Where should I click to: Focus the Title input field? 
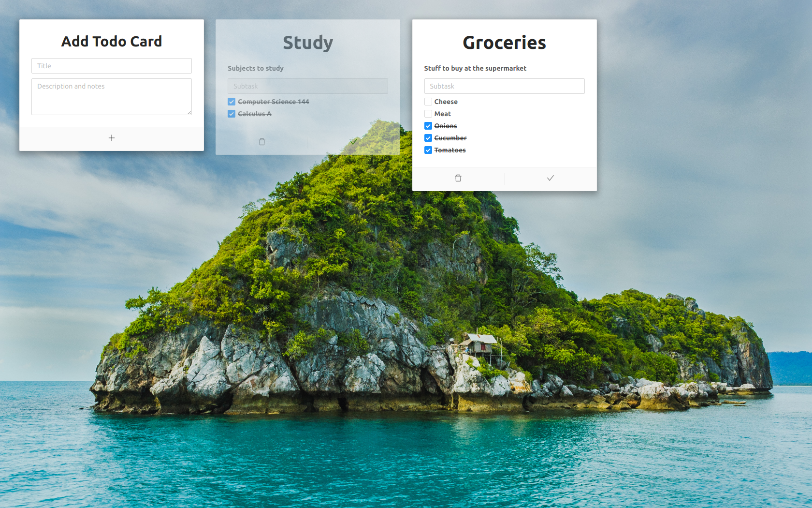pyautogui.click(x=112, y=66)
